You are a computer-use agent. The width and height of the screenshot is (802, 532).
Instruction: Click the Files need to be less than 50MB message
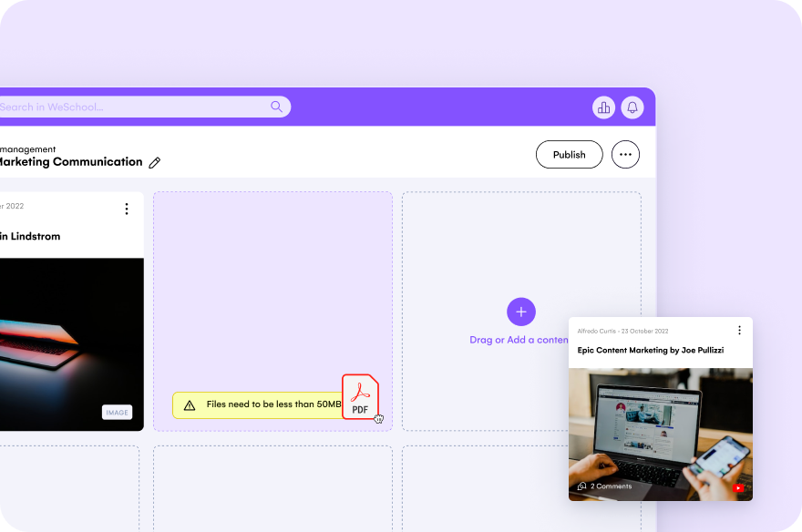[273, 404]
